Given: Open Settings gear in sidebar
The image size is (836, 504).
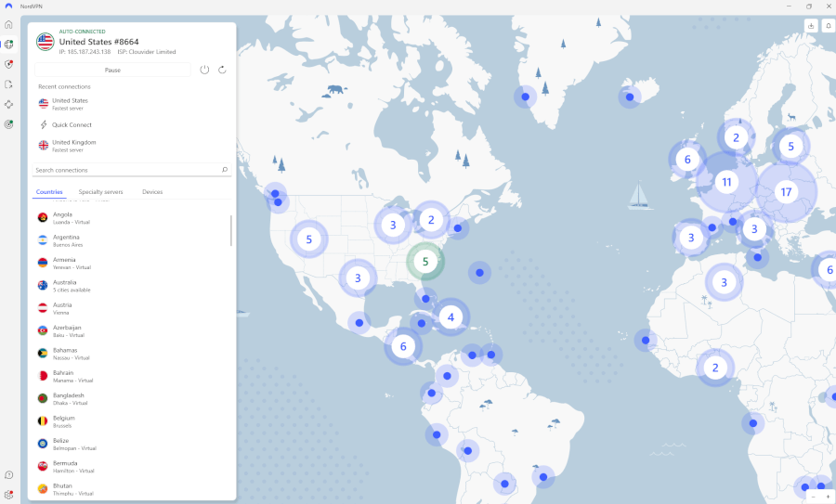Looking at the screenshot, I should (x=8, y=494).
